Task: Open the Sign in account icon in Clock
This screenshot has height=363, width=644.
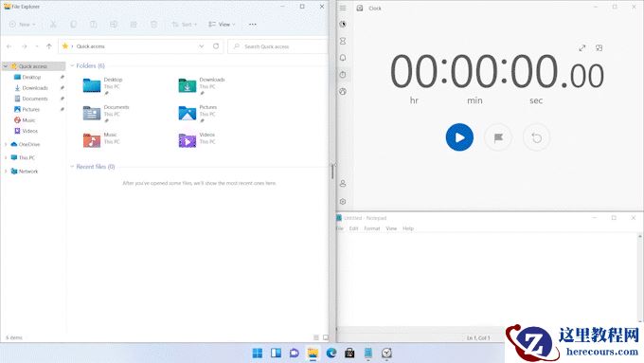Action: tap(343, 184)
